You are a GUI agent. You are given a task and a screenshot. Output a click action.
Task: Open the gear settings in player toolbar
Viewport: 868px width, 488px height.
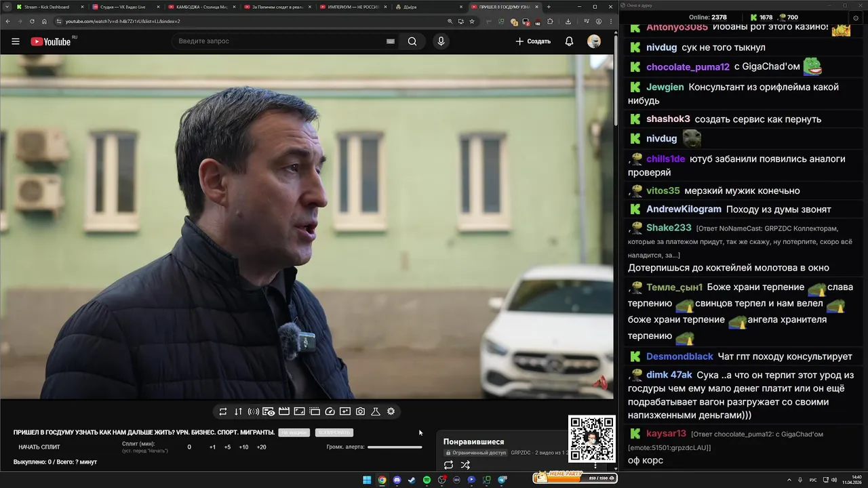(x=391, y=411)
